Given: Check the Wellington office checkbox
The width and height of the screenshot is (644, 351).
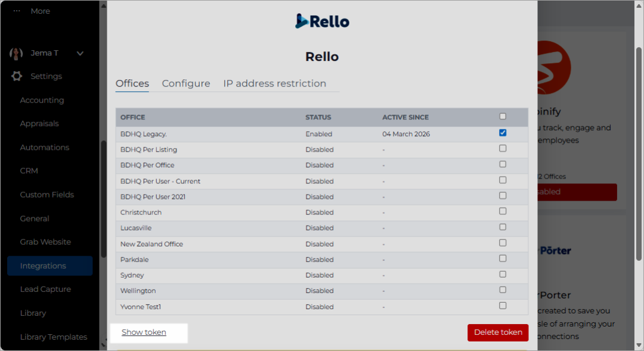Looking at the screenshot, I should (503, 290).
